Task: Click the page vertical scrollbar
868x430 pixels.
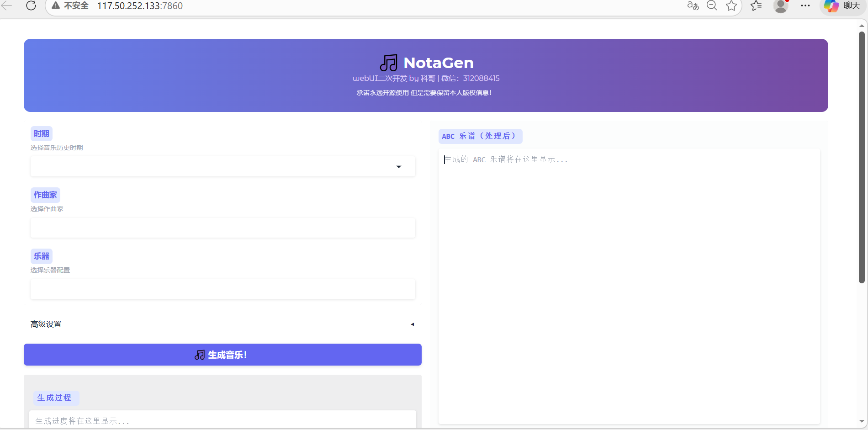Action: 862,160
